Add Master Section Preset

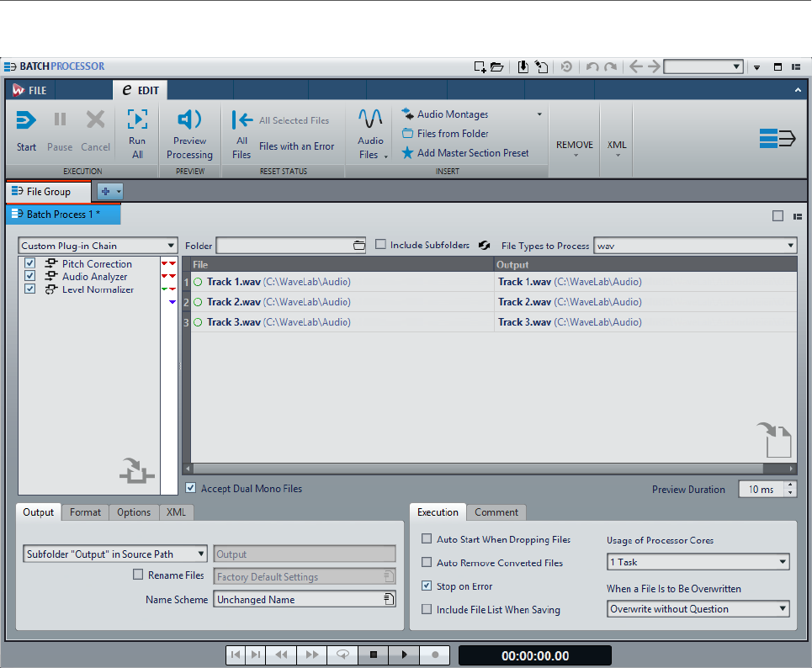465,153
